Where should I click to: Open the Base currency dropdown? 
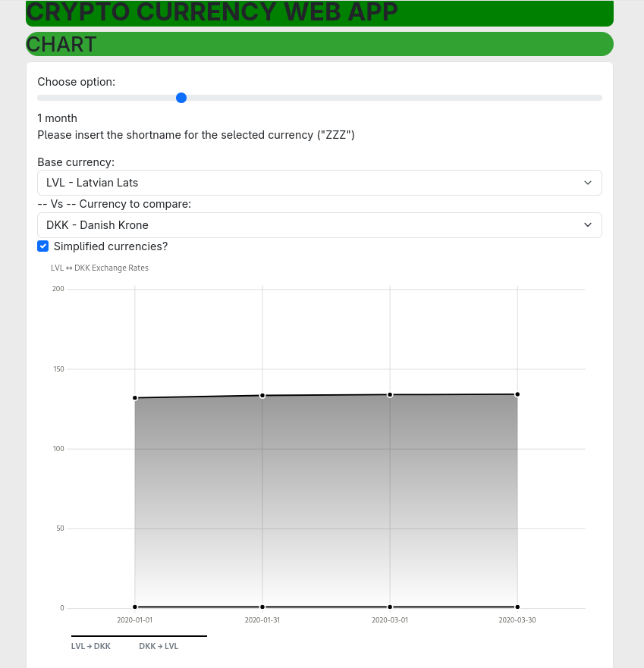(319, 183)
